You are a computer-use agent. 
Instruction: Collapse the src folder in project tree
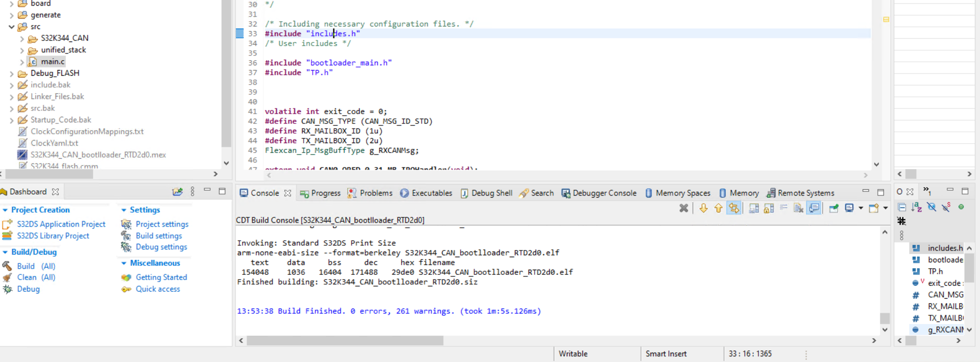11,27
